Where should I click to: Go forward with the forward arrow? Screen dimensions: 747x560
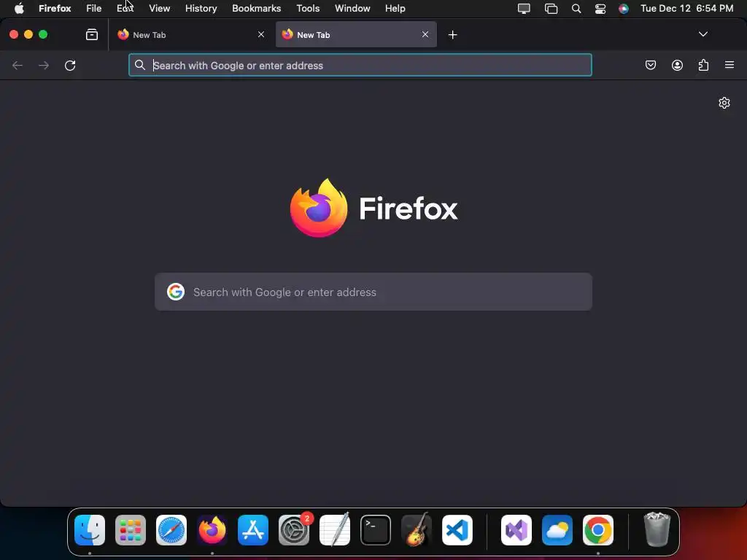click(x=44, y=65)
